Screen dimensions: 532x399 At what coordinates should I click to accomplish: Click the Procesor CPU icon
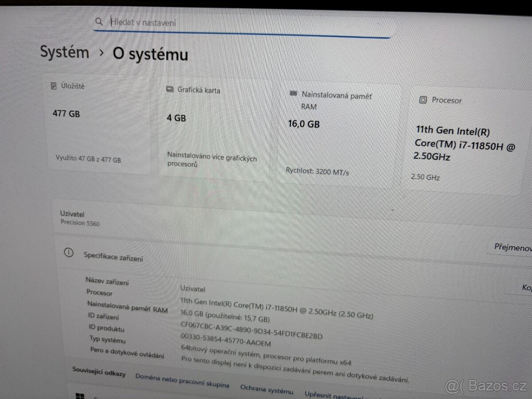pos(423,100)
